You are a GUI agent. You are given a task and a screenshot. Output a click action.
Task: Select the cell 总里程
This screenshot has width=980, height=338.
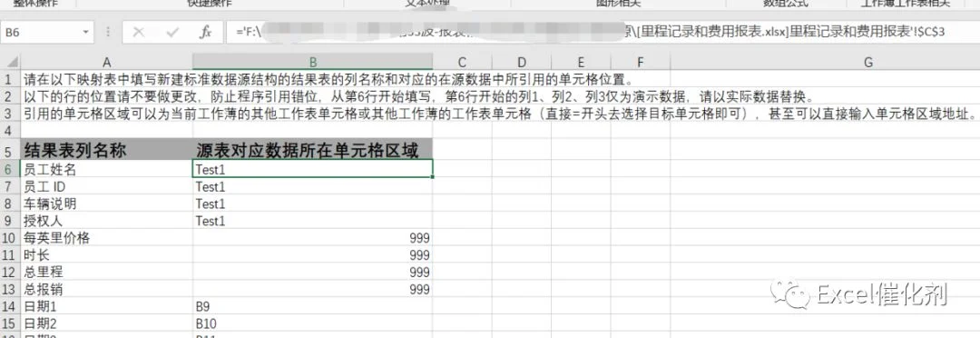click(107, 273)
